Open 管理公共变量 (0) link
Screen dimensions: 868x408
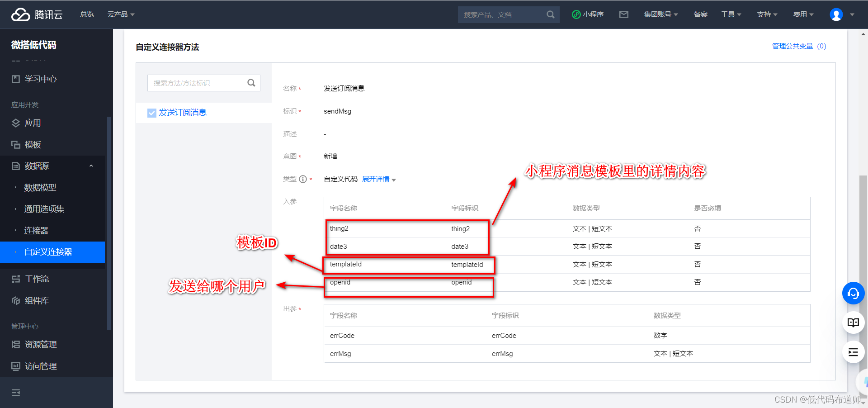tap(799, 46)
